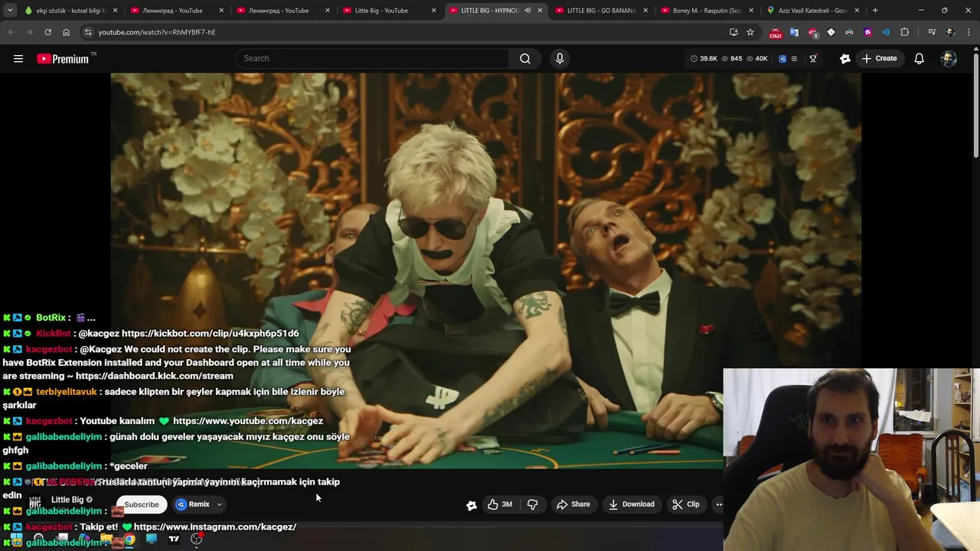Share the video
The image size is (980, 551).
573,504
